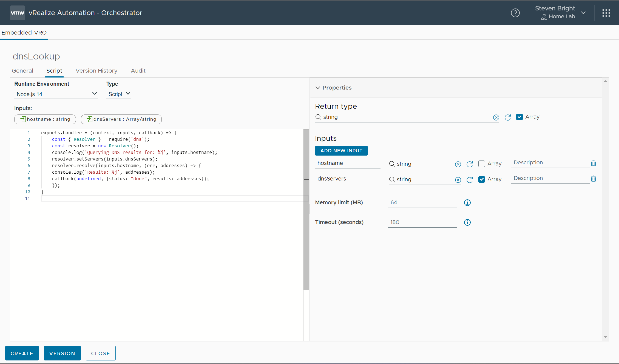This screenshot has height=364, width=619.
Task: Open the Runtime Environment Node.js 14 dropdown
Action: tap(56, 94)
